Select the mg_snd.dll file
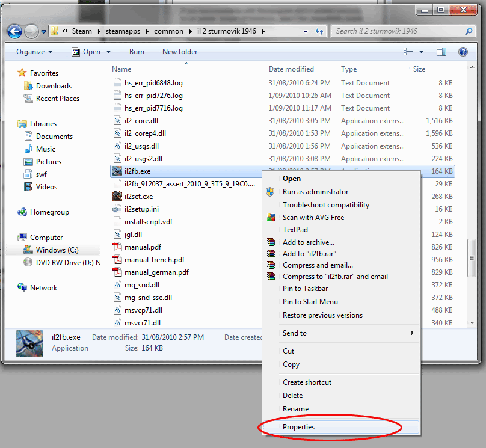Viewport: 486px width, 448px height. (141, 285)
